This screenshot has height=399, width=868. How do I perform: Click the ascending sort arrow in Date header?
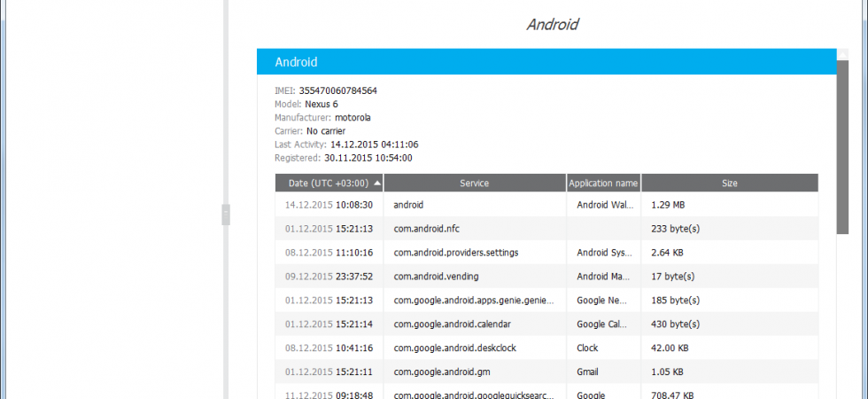coord(377,183)
